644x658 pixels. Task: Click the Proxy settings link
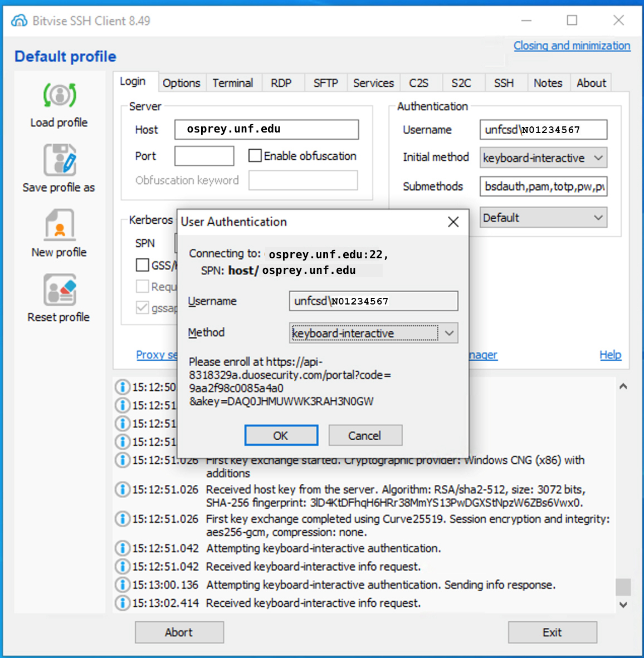(x=157, y=355)
